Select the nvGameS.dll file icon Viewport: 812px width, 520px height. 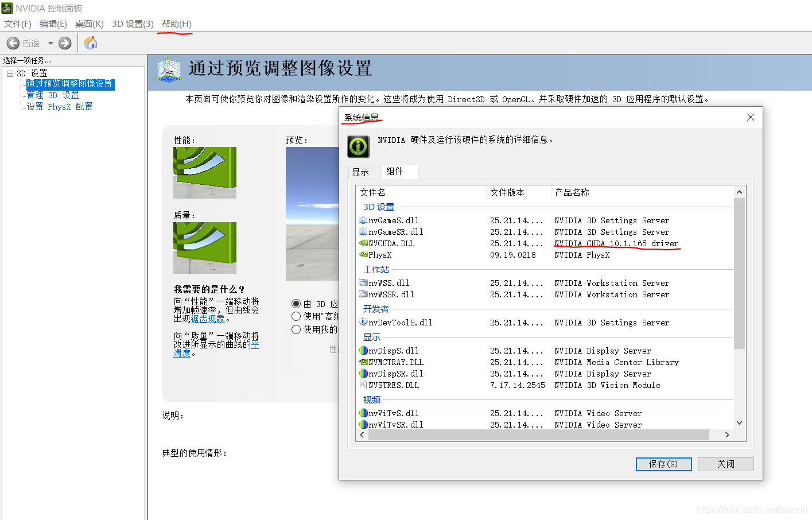(363, 220)
